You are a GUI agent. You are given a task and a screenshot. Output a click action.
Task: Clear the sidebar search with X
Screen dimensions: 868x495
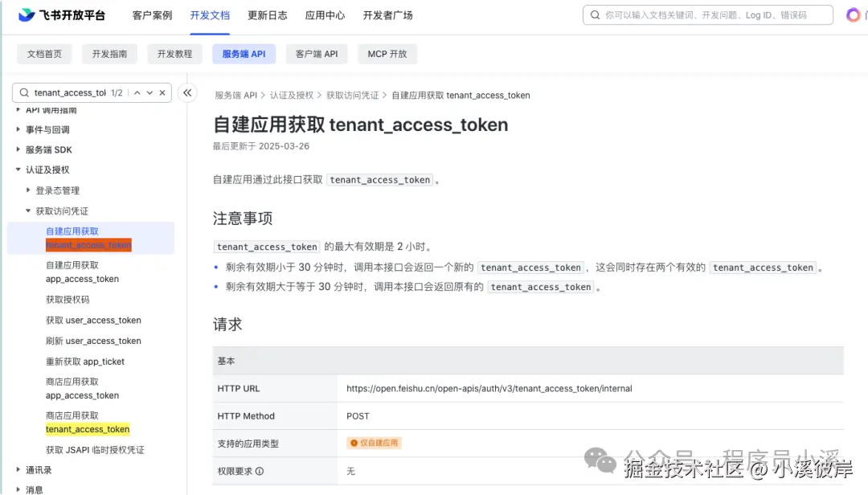point(162,92)
